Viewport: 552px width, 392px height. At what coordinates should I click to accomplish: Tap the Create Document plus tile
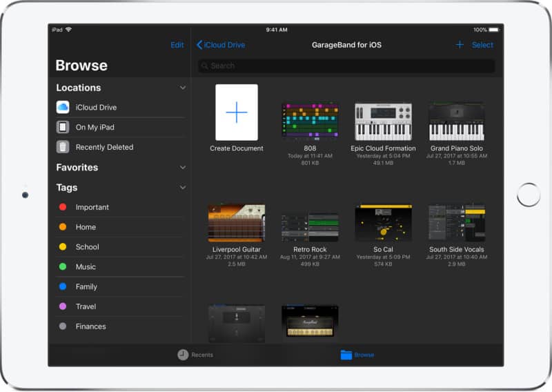(237, 112)
